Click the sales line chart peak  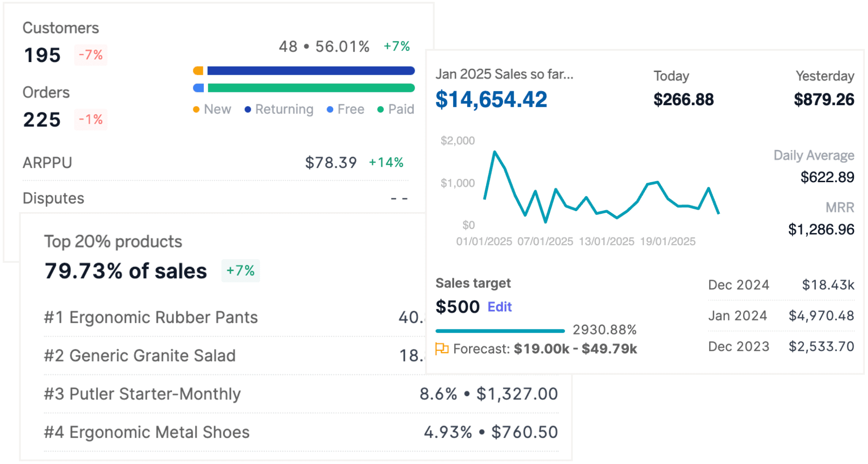[494, 152]
